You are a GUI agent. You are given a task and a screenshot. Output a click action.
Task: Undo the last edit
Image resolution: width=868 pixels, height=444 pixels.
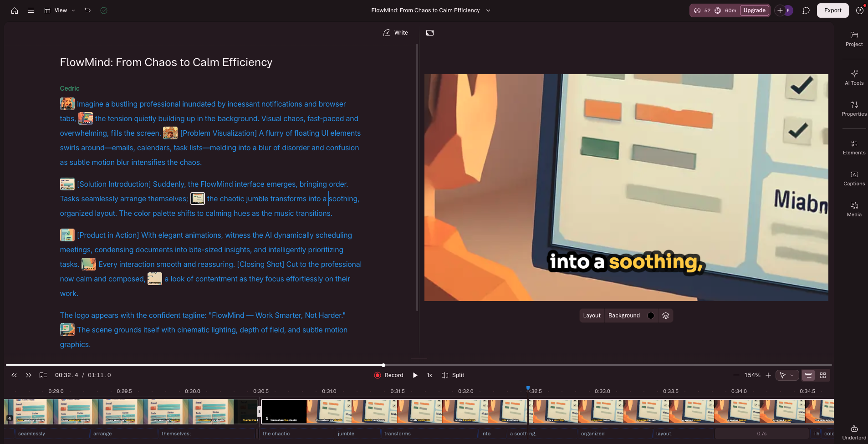[x=87, y=10]
